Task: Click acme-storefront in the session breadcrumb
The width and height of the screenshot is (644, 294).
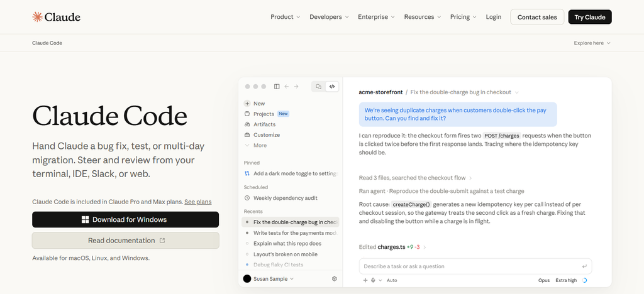Action: coord(380,92)
